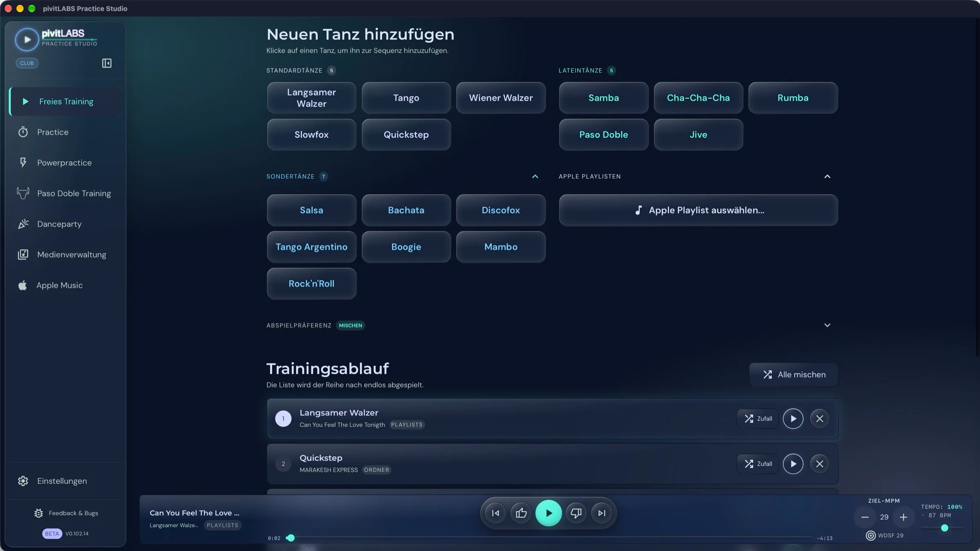Increase Ziel-MPM with plus button

[903, 517]
